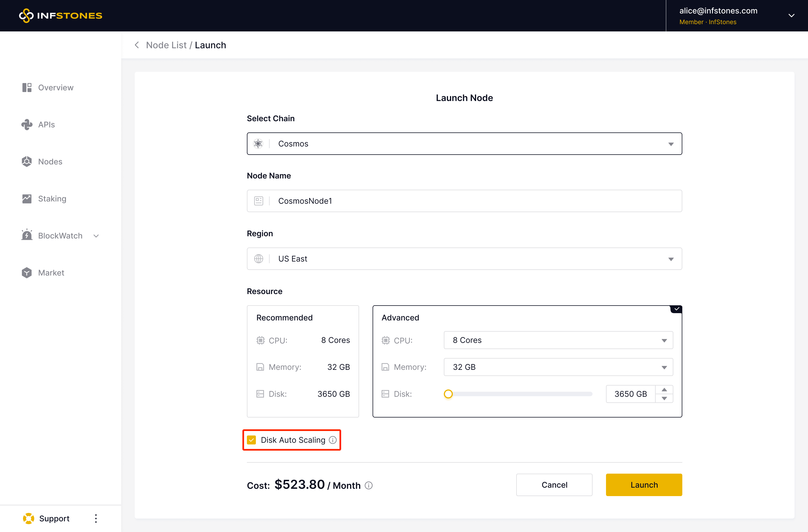Open the US East region dropdown
Image resolution: width=808 pixels, height=532 pixels.
pyautogui.click(x=464, y=259)
